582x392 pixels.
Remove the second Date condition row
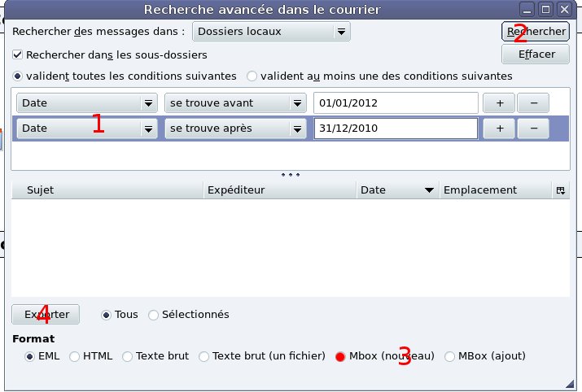coord(533,128)
